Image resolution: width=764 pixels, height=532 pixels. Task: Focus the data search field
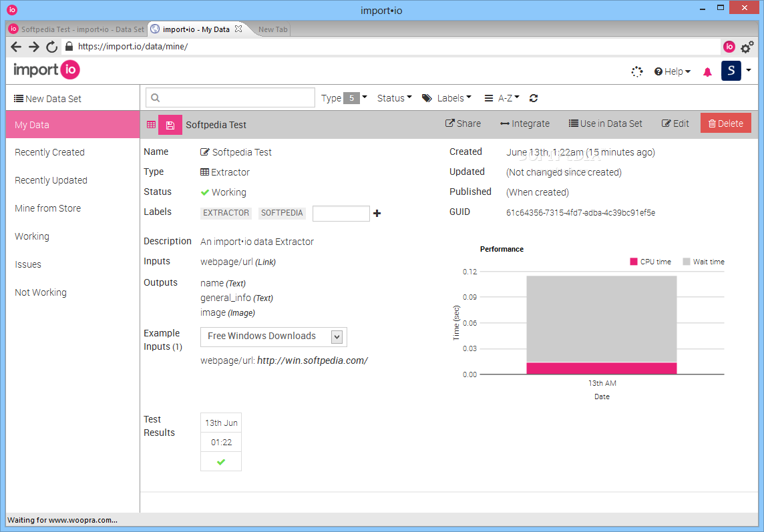point(230,98)
